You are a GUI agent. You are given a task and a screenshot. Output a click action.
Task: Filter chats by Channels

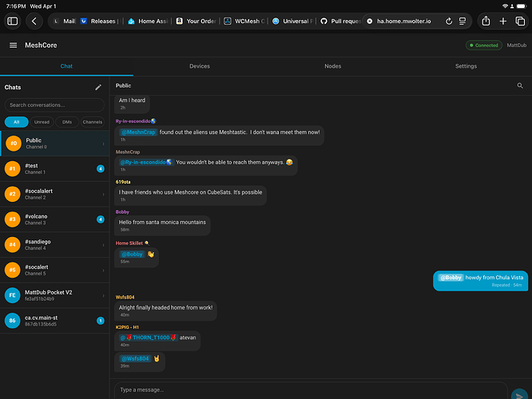pyautogui.click(x=93, y=122)
